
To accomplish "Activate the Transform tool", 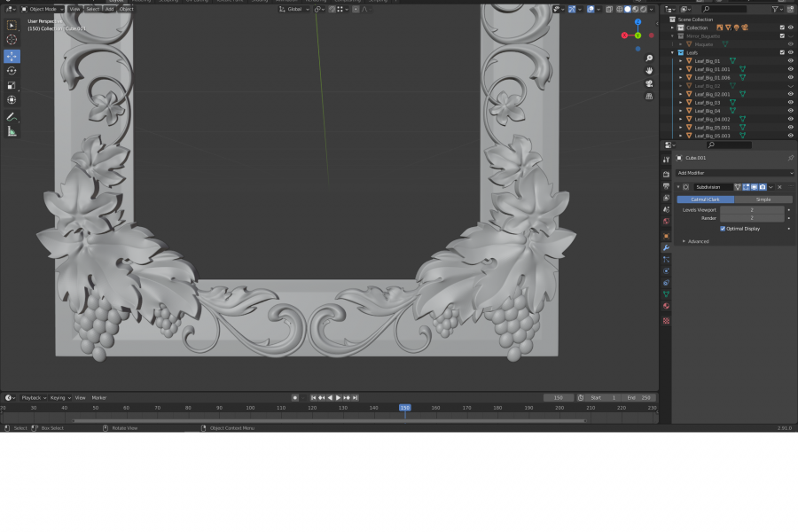I will click(x=12, y=100).
